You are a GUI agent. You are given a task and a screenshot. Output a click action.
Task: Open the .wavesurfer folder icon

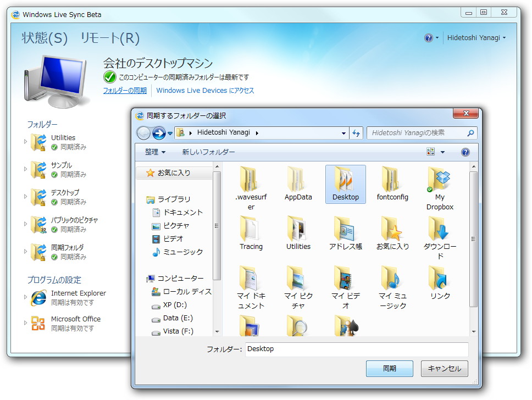coord(250,179)
